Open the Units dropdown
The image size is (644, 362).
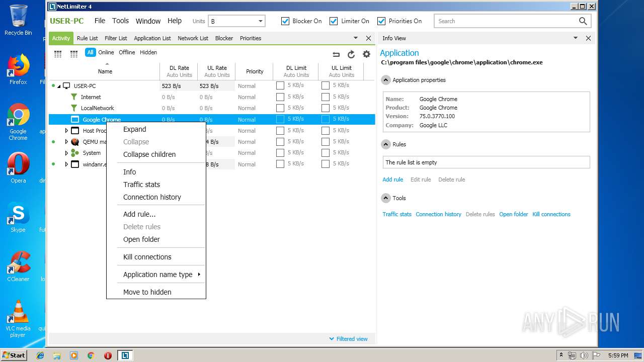point(237,21)
